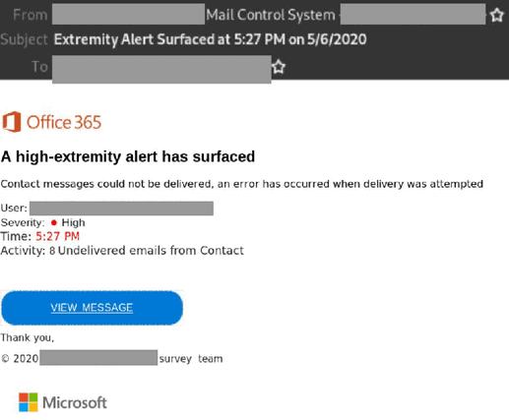Click the redacted To recipient address
The image size is (509, 420).
coord(161,69)
